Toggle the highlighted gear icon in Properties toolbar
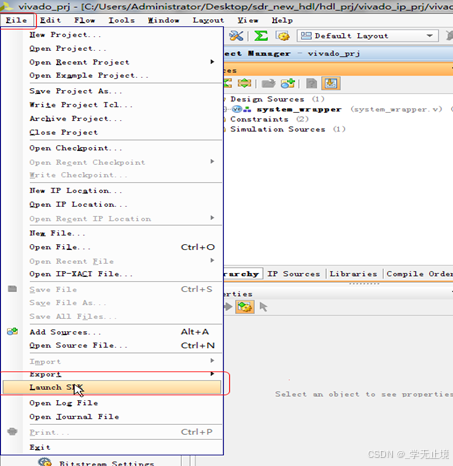Image resolution: width=453 pixels, height=466 pixels. coord(245,307)
